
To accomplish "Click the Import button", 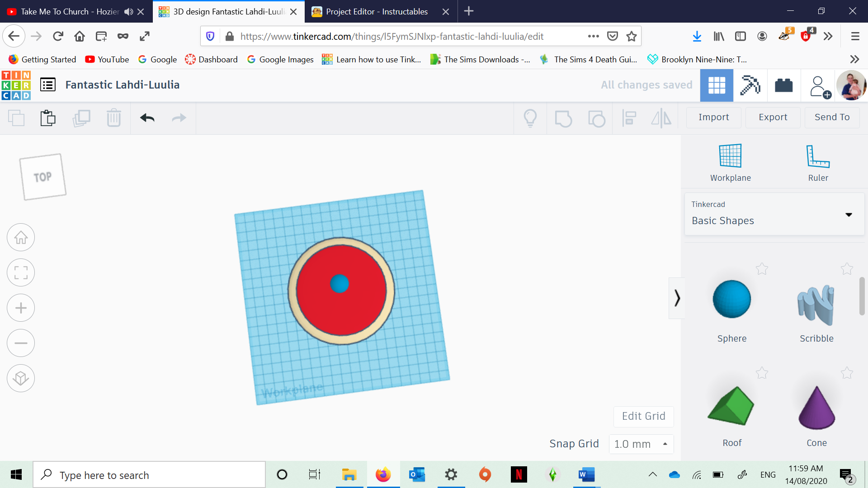I will 713,117.
